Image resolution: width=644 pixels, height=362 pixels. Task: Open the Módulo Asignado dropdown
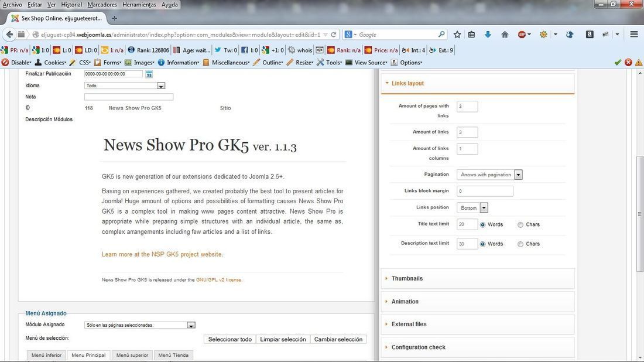click(140, 325)
